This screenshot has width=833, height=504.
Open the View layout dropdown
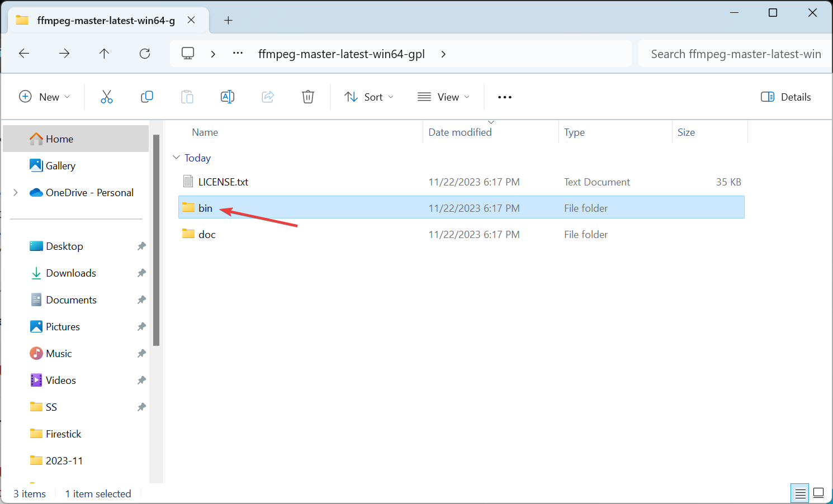click(444, 97)
